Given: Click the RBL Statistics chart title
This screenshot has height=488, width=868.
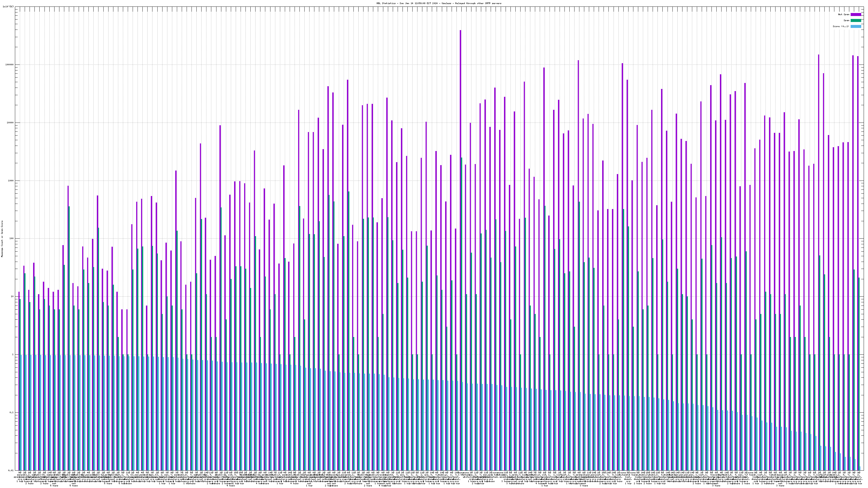Looking at the screenshot, I should [439, 3].
